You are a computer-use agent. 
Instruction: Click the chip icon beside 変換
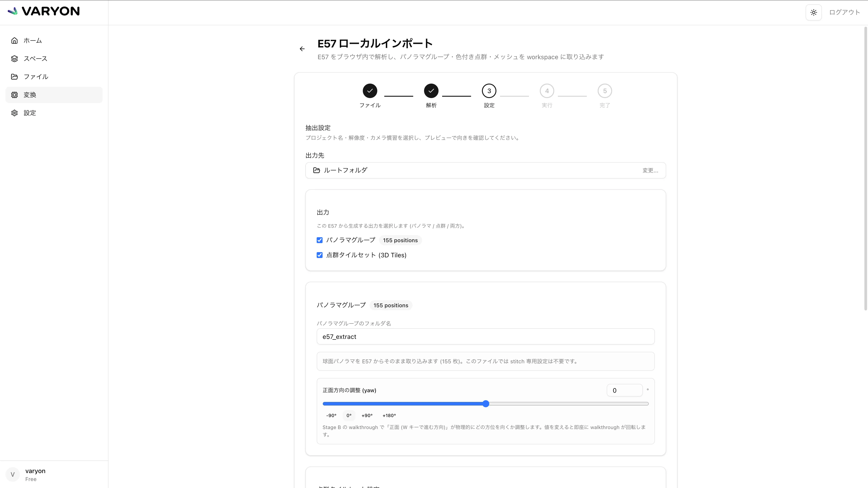pos(14,95)
